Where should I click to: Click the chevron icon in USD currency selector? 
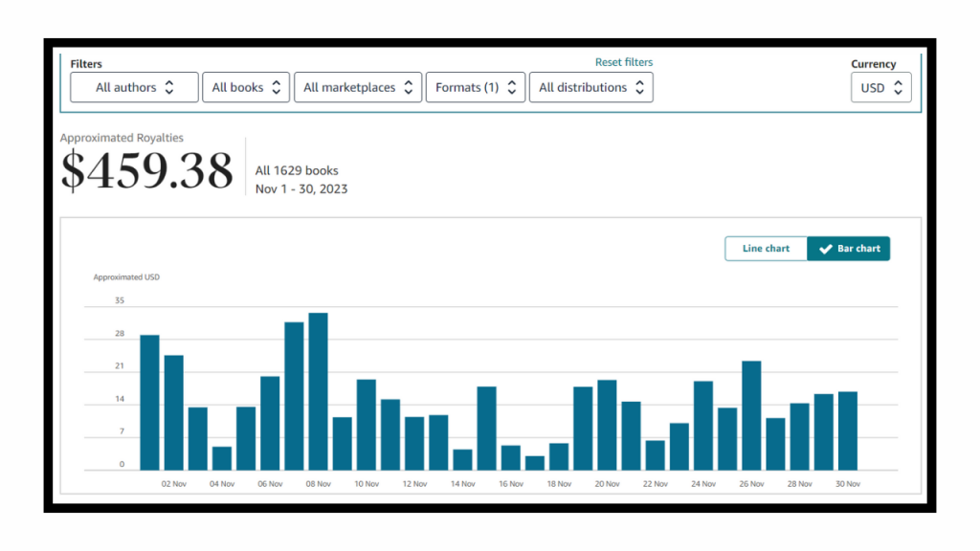point(898,87)
